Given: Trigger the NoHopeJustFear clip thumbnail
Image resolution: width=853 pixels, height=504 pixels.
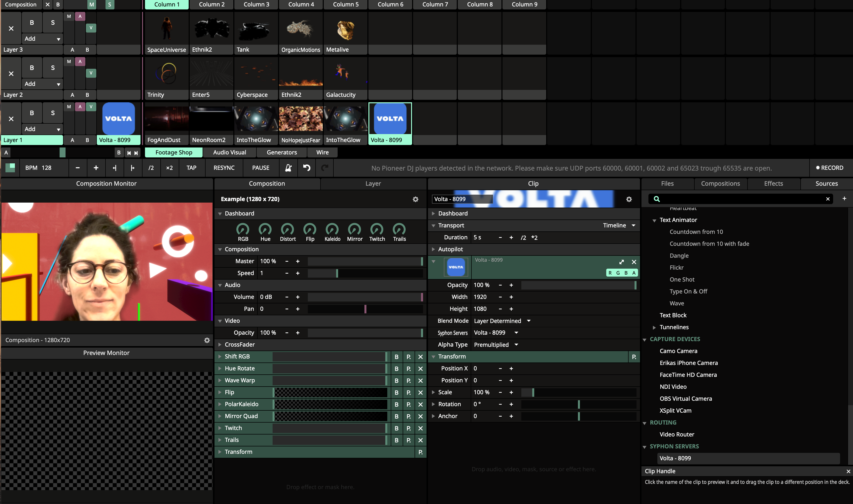Looking at the screenshot, I should click(301, 119).
